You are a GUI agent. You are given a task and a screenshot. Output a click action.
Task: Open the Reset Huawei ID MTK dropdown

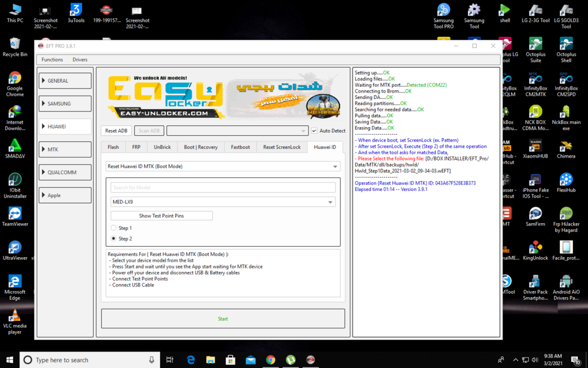tap(223, 166)
